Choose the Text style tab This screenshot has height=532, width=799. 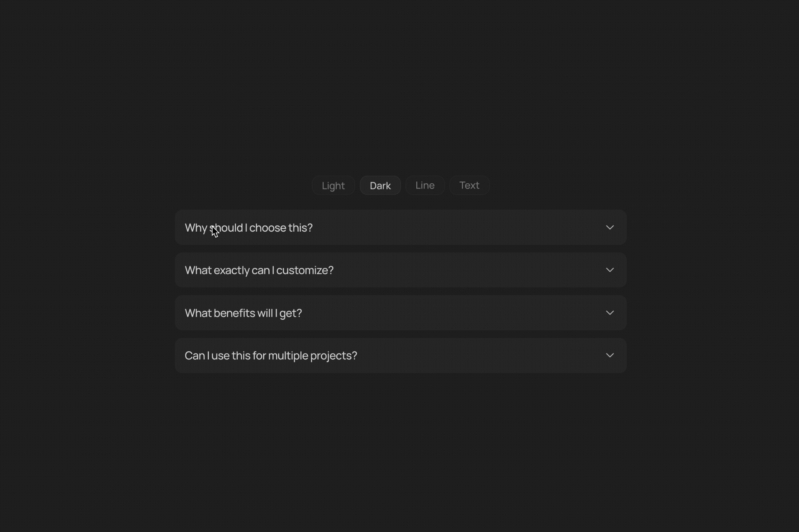[469, 186]
